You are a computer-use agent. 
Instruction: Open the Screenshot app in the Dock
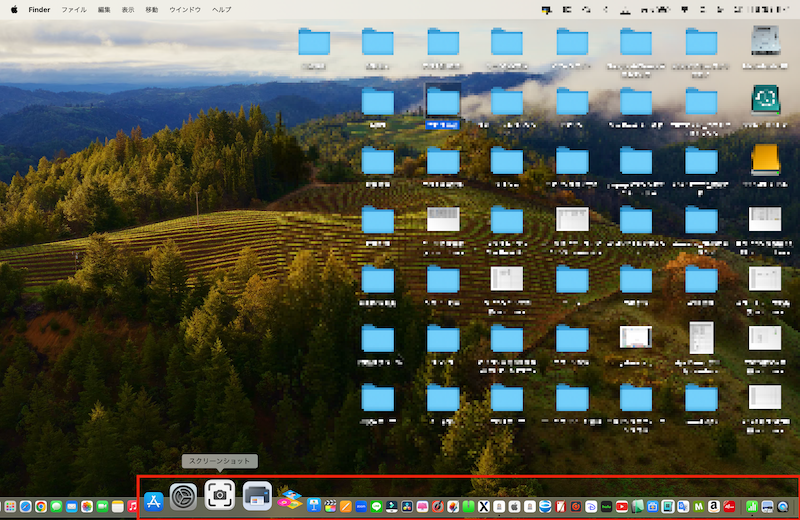point(219,495)
